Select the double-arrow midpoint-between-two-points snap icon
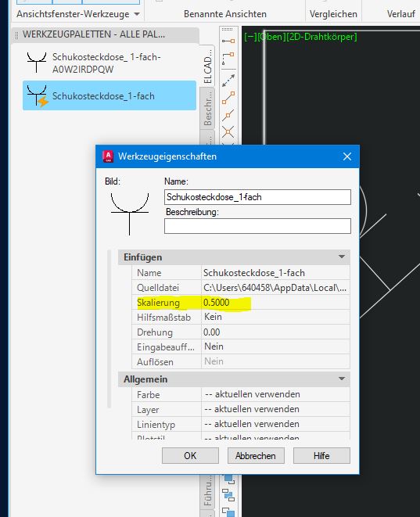Image resolution: width=420 pixels, height=517 pixels. point(228,81)
